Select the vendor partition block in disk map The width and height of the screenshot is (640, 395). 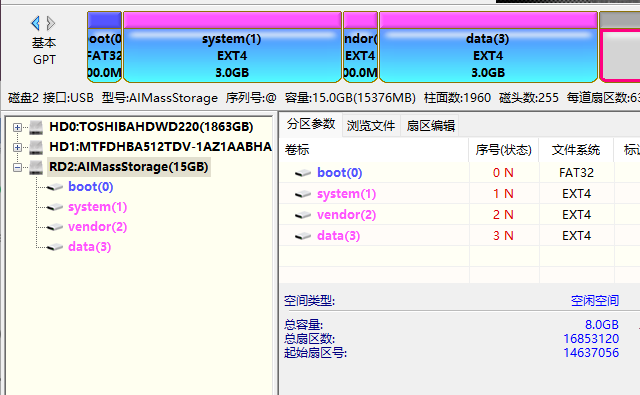click(360, 47)
